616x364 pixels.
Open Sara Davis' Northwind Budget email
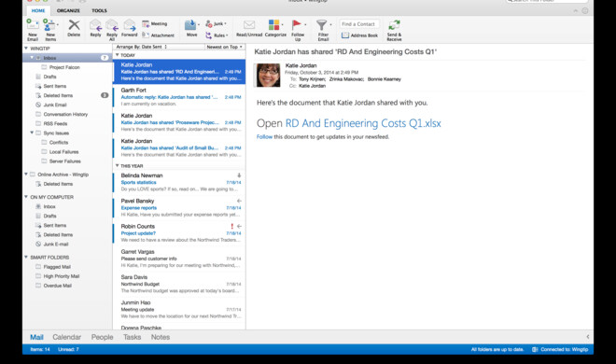click(x=179, y=284)
